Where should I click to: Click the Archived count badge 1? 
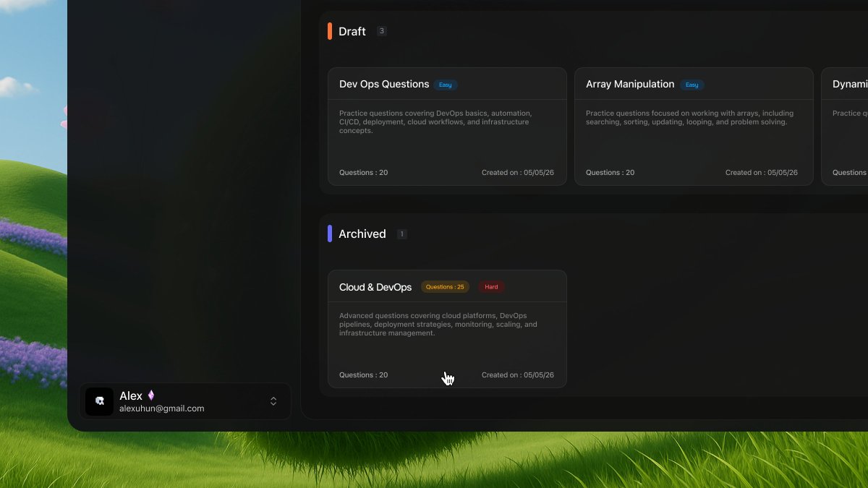(x=402, y=234)
